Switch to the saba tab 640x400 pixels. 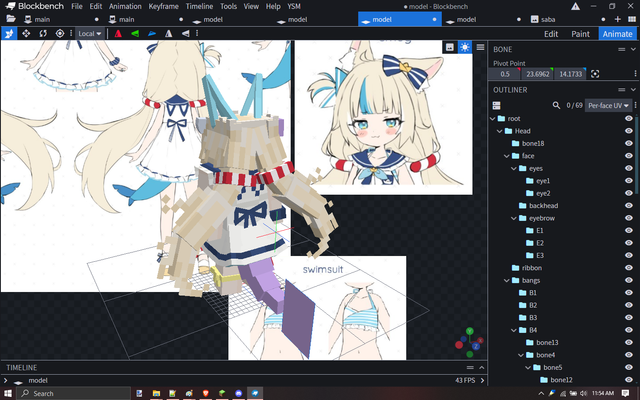[566, 19]
